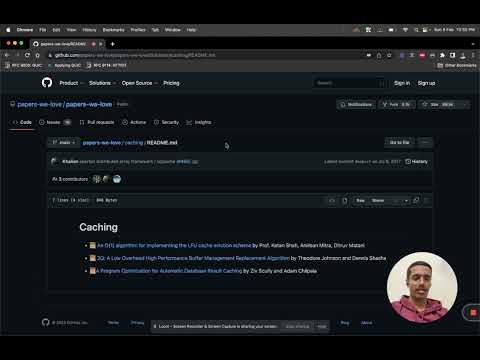
Task: Click the caching folder breadcrumb link
Action: tap(134, 142)
